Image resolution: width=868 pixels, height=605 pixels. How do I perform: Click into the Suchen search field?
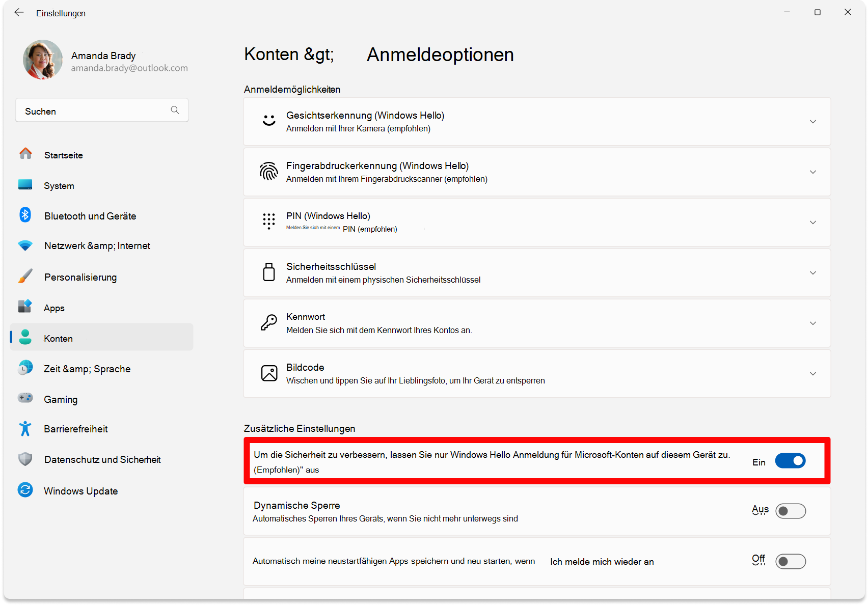[102, 111]
